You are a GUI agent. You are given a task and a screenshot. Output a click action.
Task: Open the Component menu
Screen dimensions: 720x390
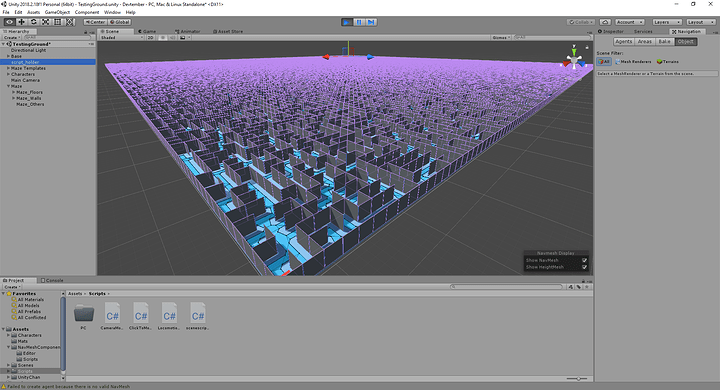coord(87,12)
